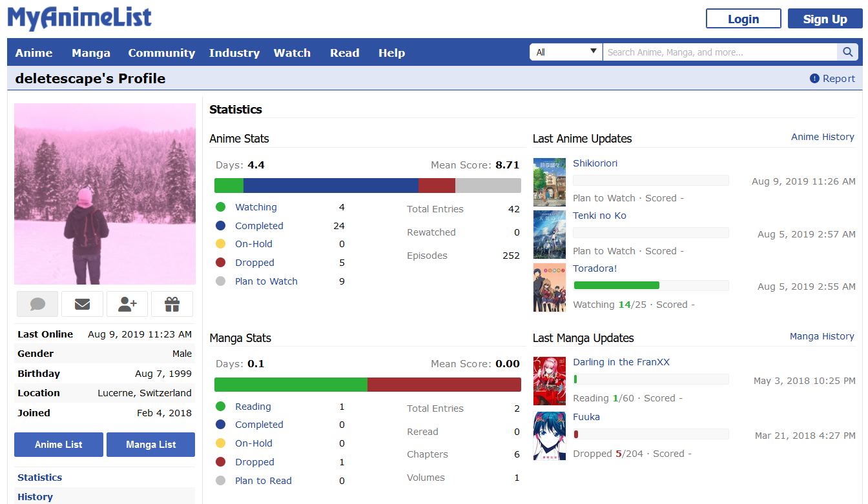Viewport: 868px width, 504px height.
Task: Click the Report exclamation icon
Action: (814, 79)
